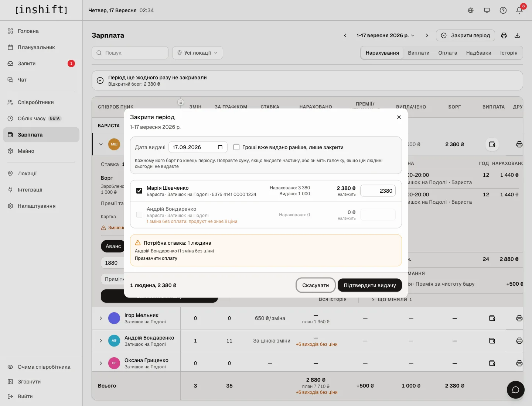The image size is (532, 406).
Task: Expand the Оксана Гриценко row
Action: [101, 363]
